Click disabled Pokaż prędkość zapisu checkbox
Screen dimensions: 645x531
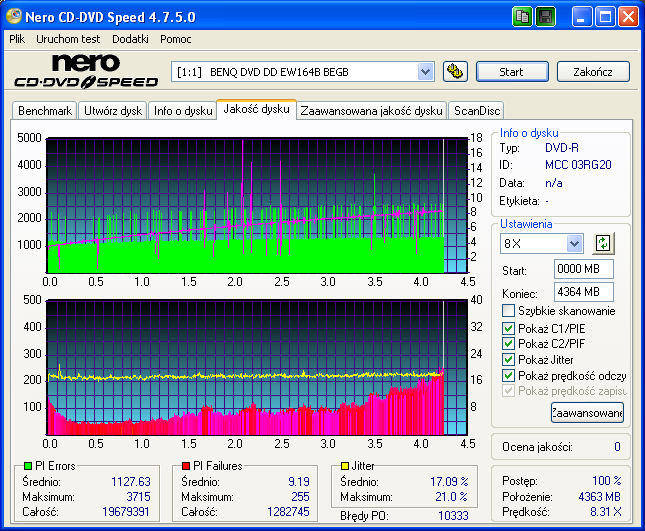508,391
